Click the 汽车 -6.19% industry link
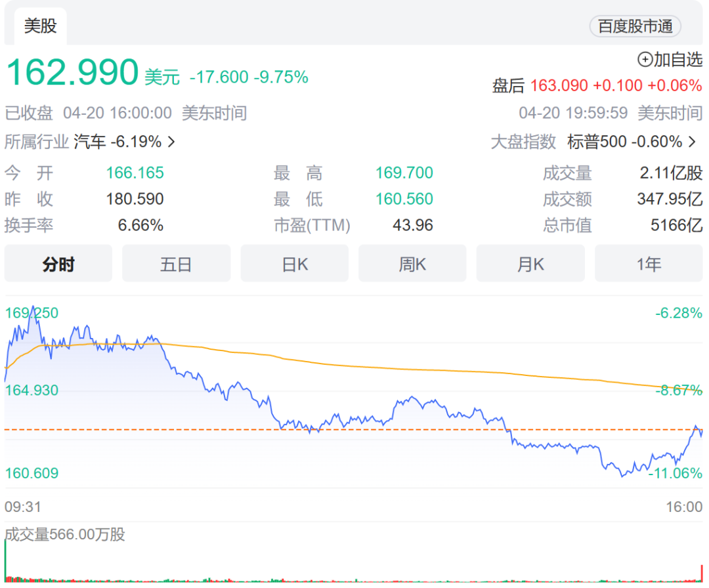Image resolution: width=709 pixels, height=588 pixels. tap(118, 141)
